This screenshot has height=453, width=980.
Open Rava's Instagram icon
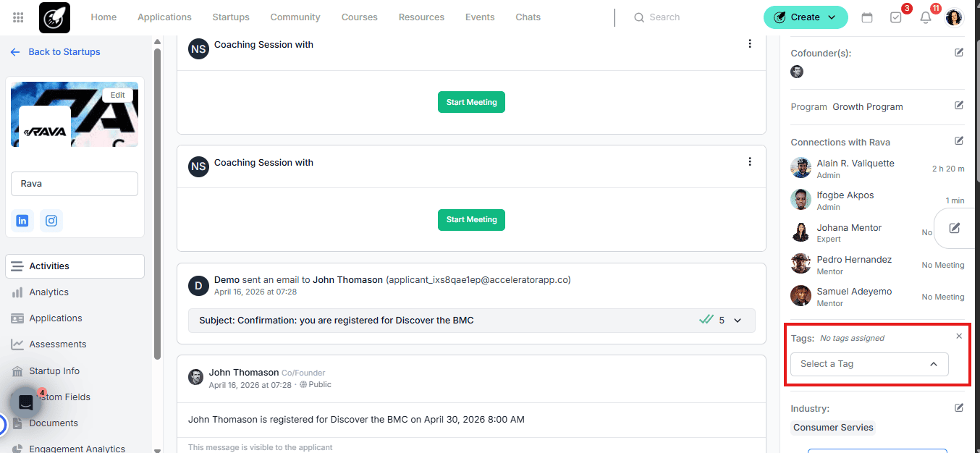51,221
